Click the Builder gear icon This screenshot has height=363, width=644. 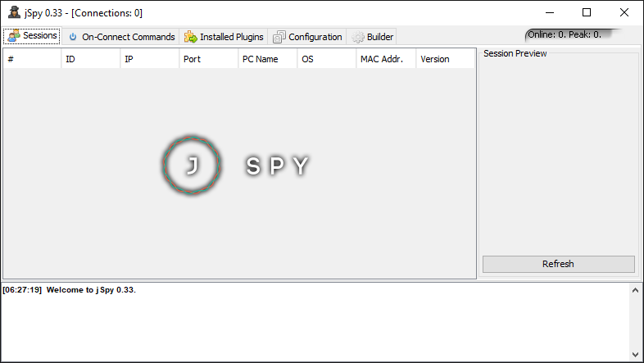[x=358, y=37]
